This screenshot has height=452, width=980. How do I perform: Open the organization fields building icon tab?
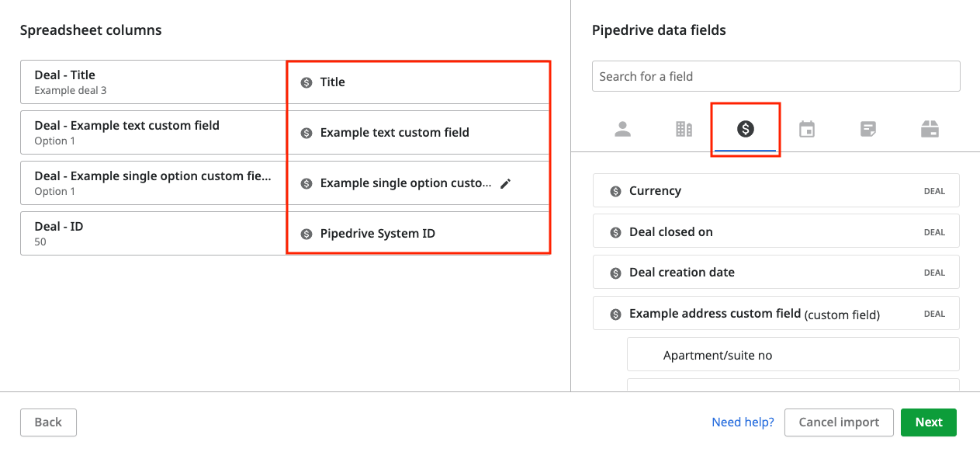point(684,130)
